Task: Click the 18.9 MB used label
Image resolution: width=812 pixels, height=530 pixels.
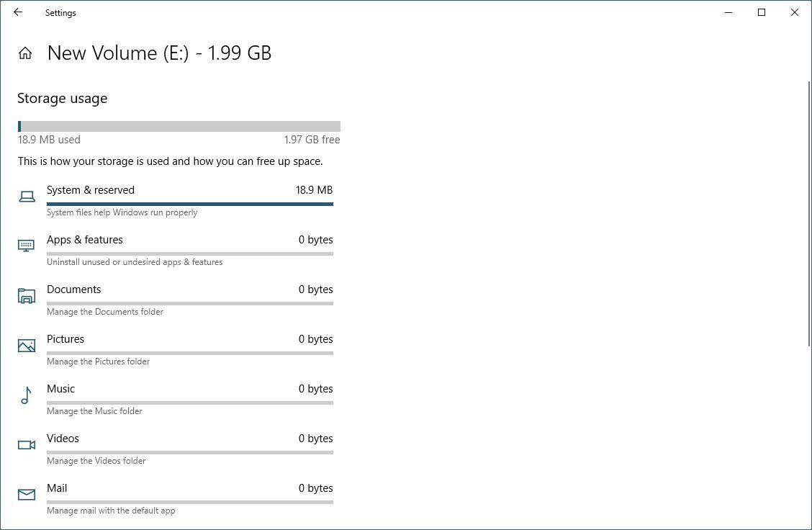Action: 49,140
